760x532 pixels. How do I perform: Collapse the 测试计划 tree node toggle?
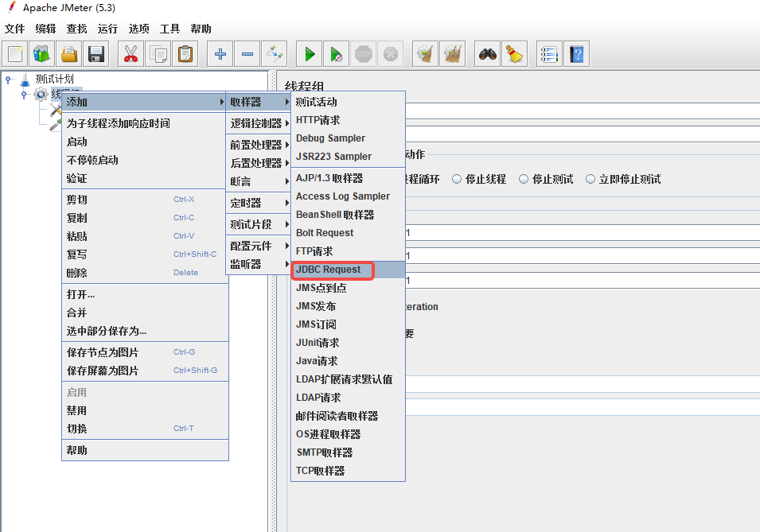[8, 80]
